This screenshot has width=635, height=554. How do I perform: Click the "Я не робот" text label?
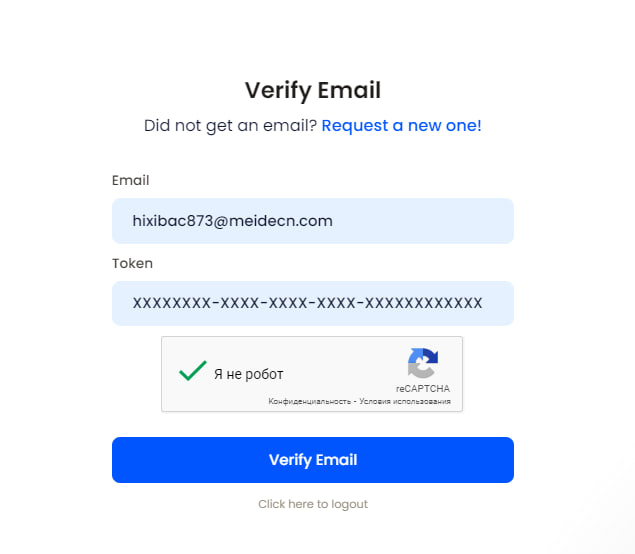click(249, 374)
